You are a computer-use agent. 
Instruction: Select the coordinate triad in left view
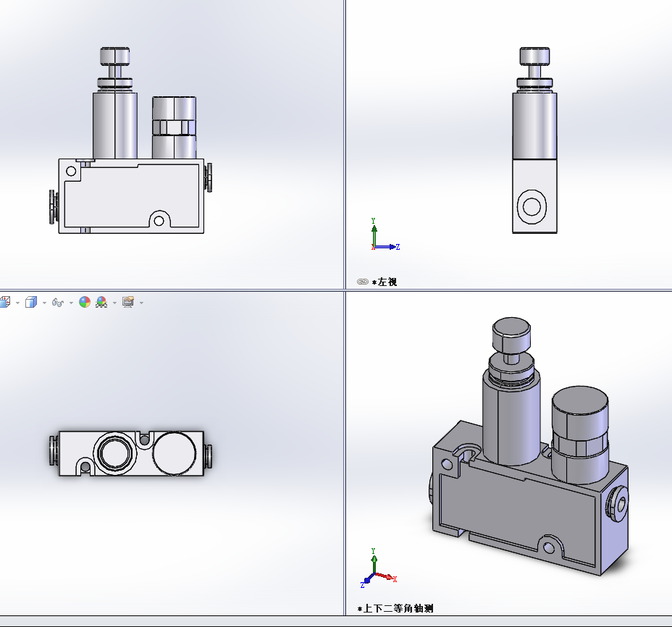click(x=385, y=235)
